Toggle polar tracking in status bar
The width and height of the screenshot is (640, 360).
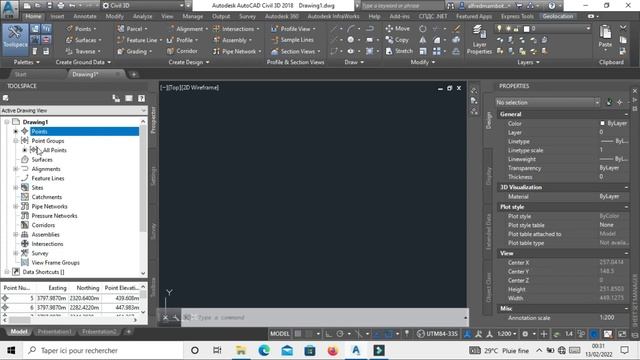tap(340, 334)
